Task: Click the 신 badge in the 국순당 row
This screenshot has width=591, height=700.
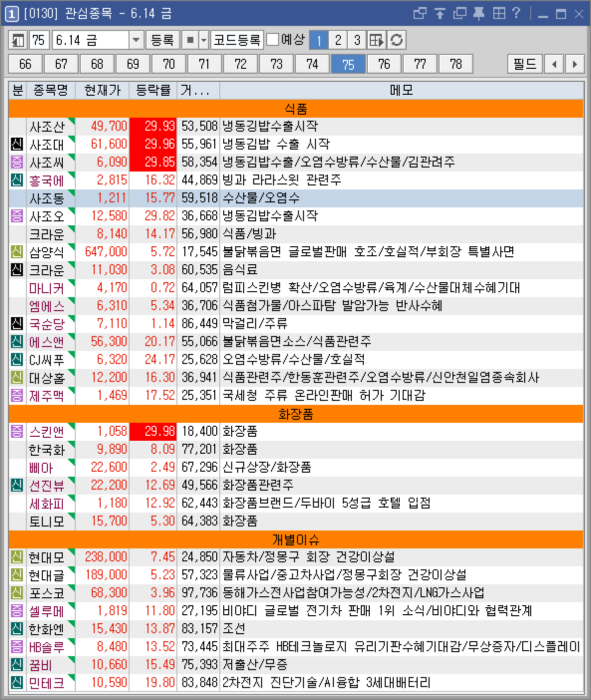Action: 17,324
